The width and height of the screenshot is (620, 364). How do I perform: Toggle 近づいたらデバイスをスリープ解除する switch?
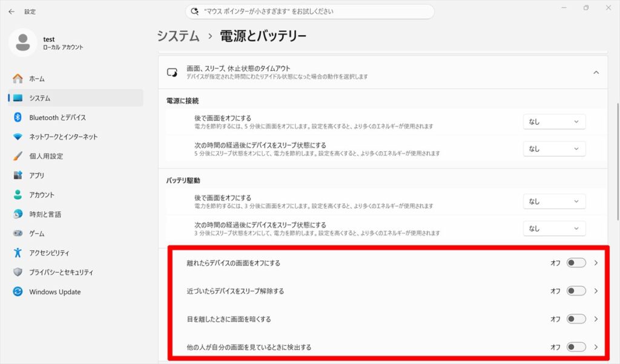pyautogui.click(x=576, y=291)
